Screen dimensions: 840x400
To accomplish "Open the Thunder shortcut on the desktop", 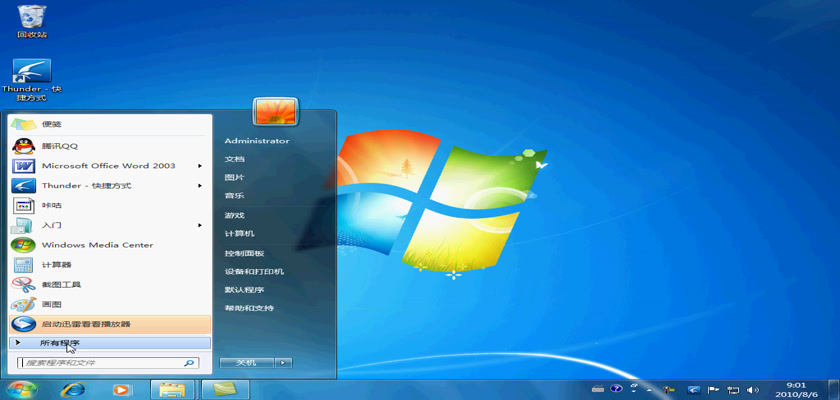I will coord(31,77).
